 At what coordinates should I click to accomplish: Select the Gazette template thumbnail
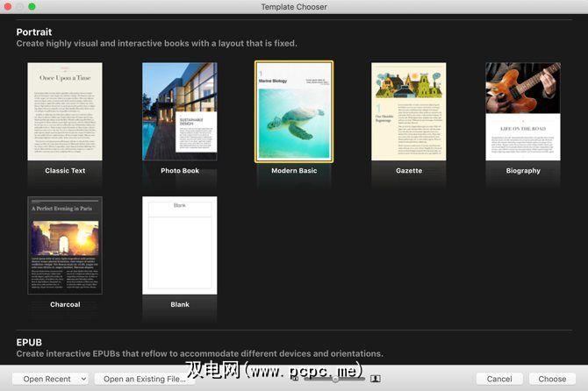pyautogui.click(x=408, y=111)
